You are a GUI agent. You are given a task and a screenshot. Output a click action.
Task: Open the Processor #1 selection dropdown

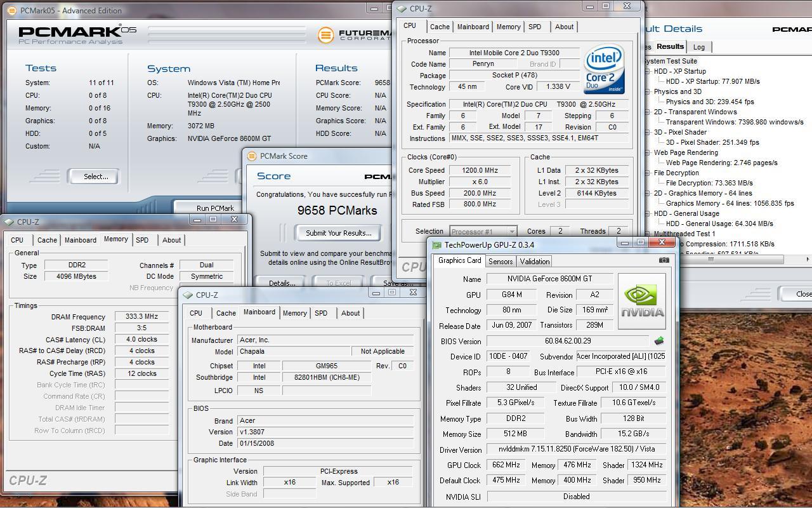[x=483, y=231]
